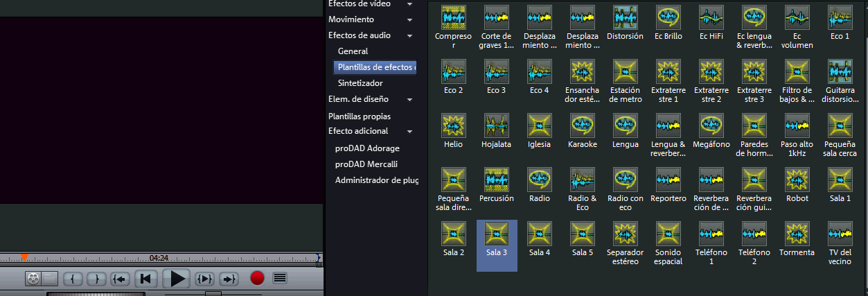Expand the Efectos de vídeo dropdown arrow
The height and width of the screenshot is (296, 868).
(x=410, y=4)
